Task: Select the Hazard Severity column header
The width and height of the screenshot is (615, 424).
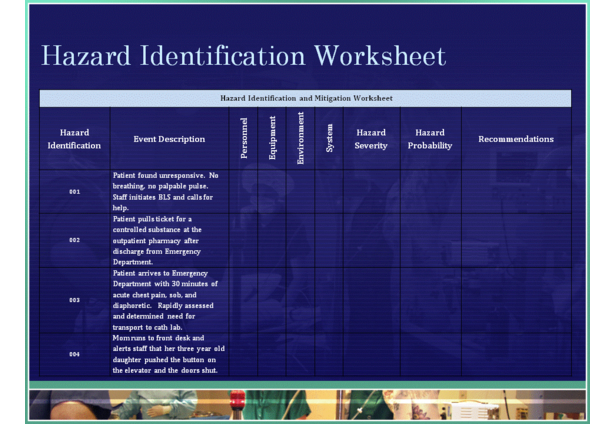Action: click(371, 139)
